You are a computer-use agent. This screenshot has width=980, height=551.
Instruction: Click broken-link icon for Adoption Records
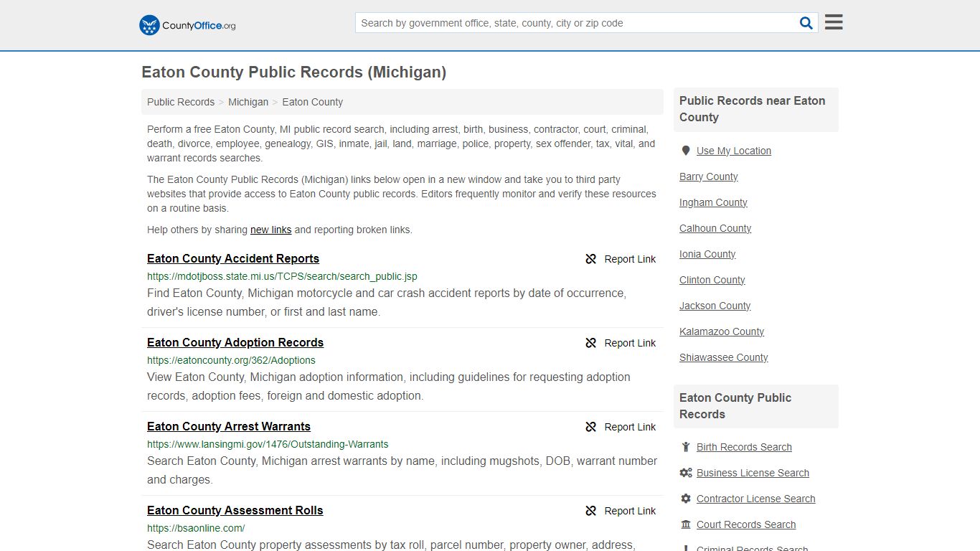click(x=591, y=343)
